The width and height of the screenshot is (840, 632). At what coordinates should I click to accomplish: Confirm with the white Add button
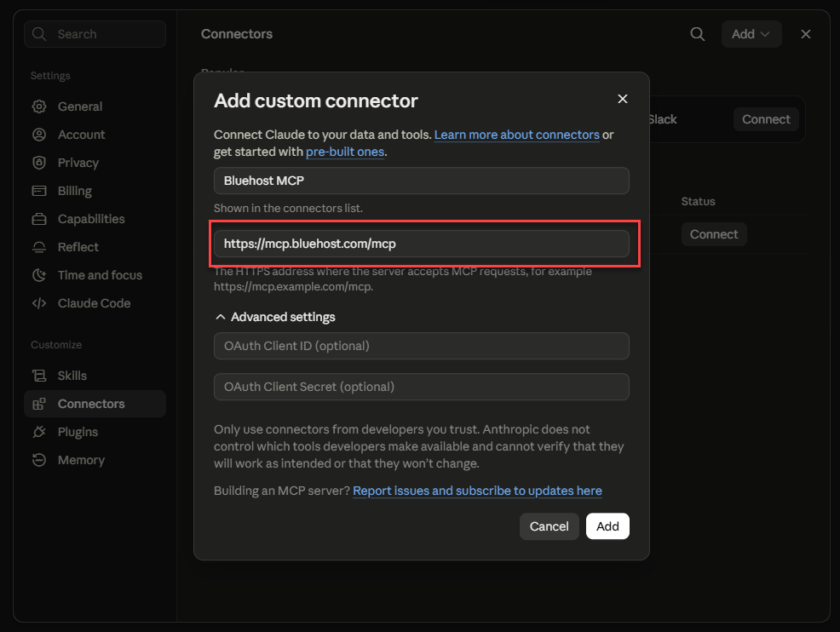tap(607, 526)
